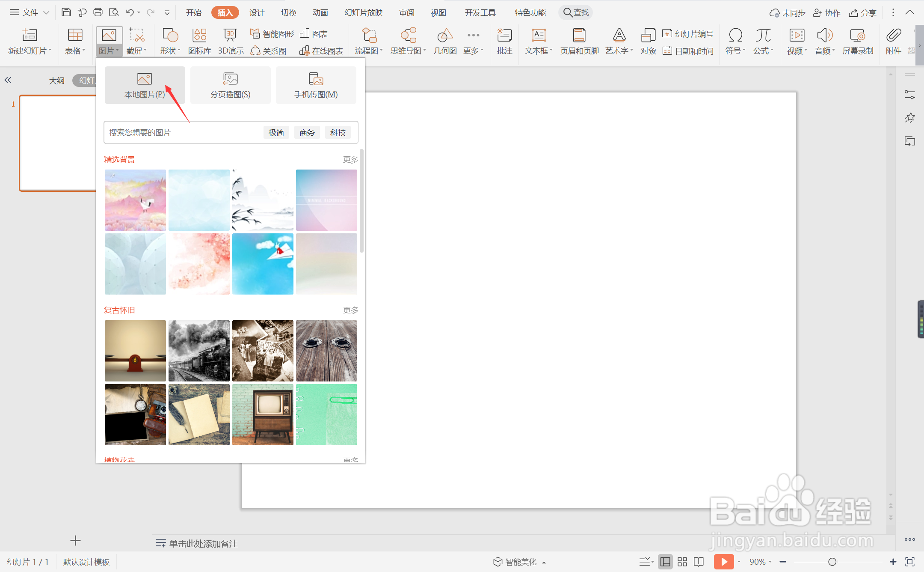Click the 批注 comment icon

click(504, 42)
